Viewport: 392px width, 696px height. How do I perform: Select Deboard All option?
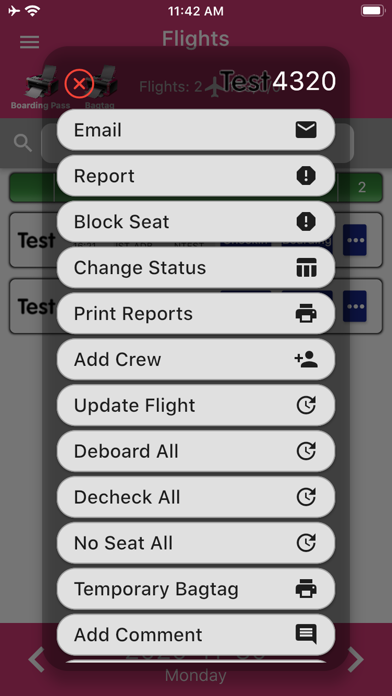click(x=196, y=451)
